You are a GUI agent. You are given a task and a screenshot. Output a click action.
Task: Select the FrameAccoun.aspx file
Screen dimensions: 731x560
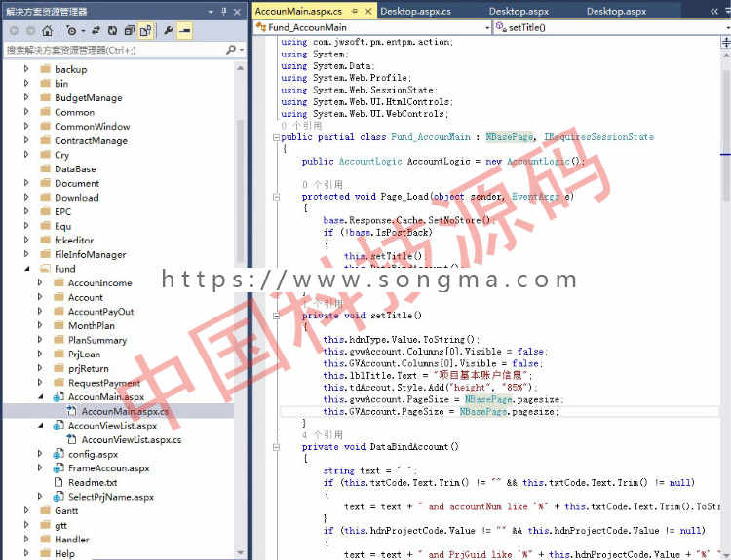tap(108, 468)
